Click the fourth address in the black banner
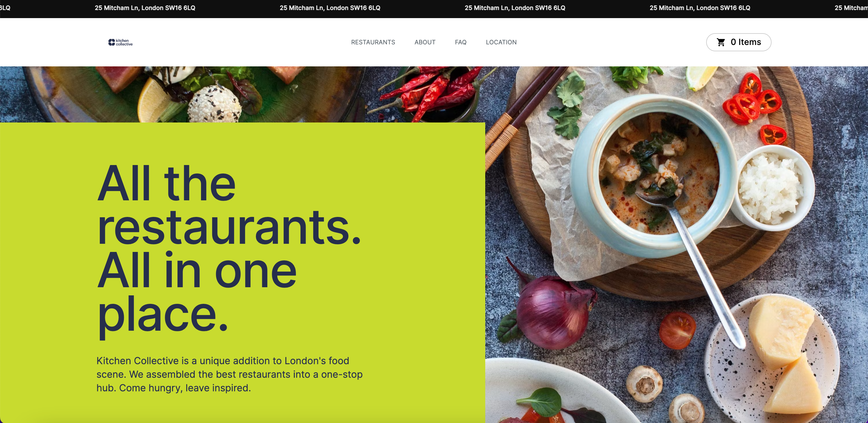The height and width of the screenshot is (423, 868). tap(700, 8)
